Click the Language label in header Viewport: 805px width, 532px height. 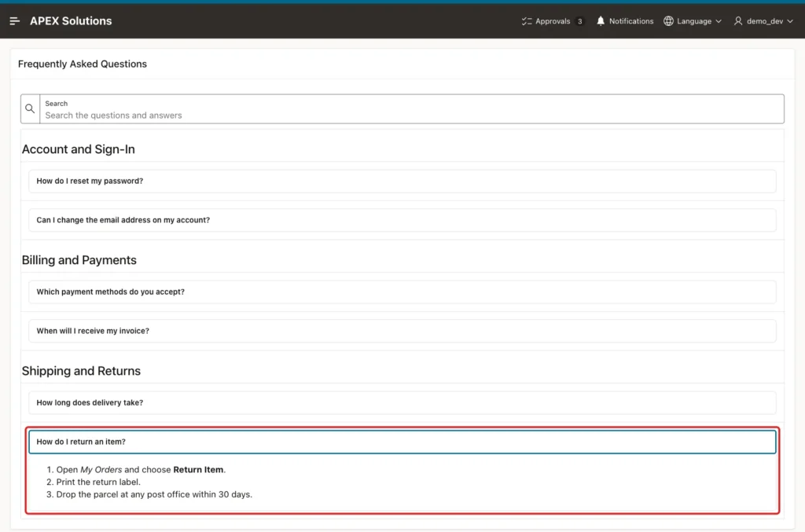[694, 21]
